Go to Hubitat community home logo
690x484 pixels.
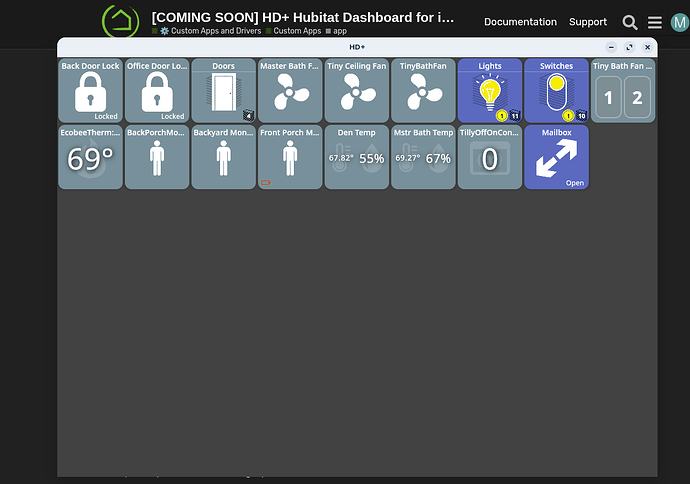[x=121, y=21]
